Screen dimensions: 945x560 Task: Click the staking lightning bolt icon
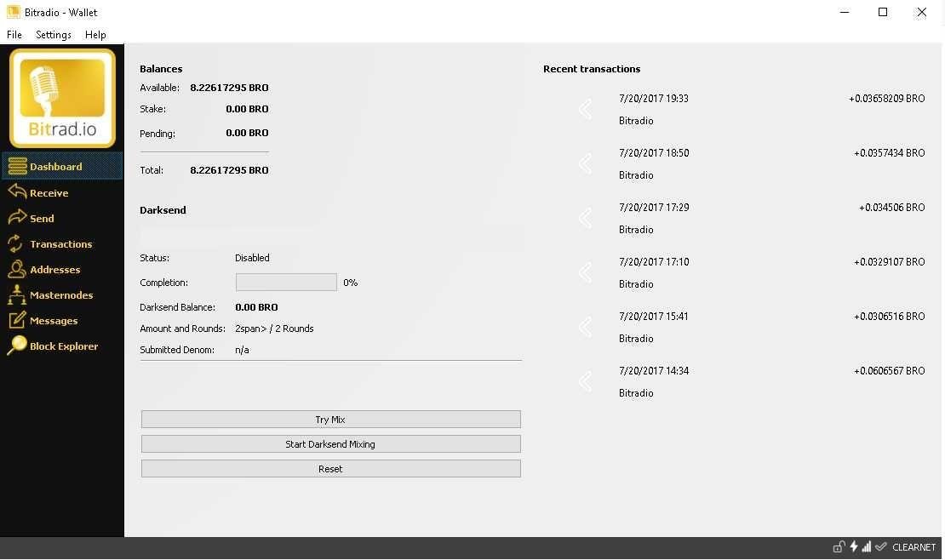click(x=853, y=546)
